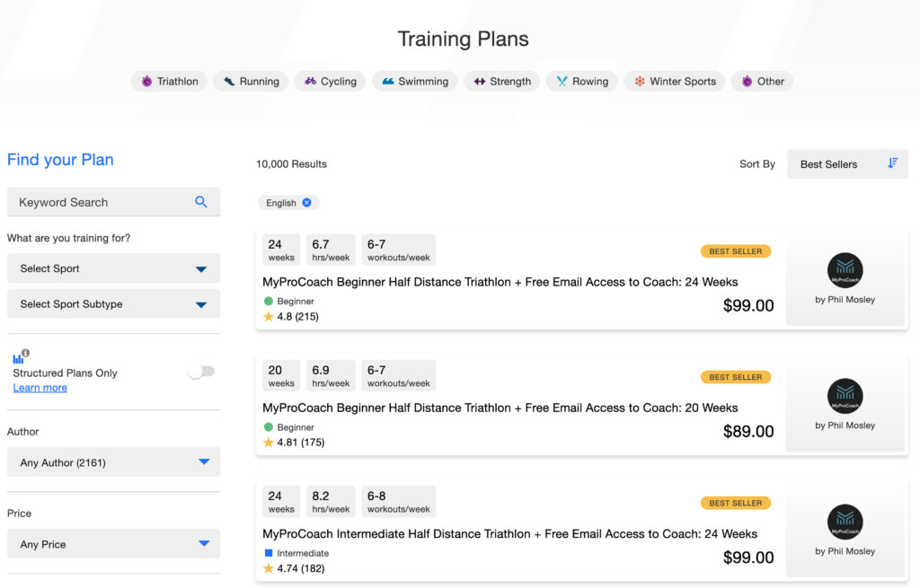Click star rating icon next to 4.74 (182)
This screenshot has height=588, width=920.
coord(269,568)
